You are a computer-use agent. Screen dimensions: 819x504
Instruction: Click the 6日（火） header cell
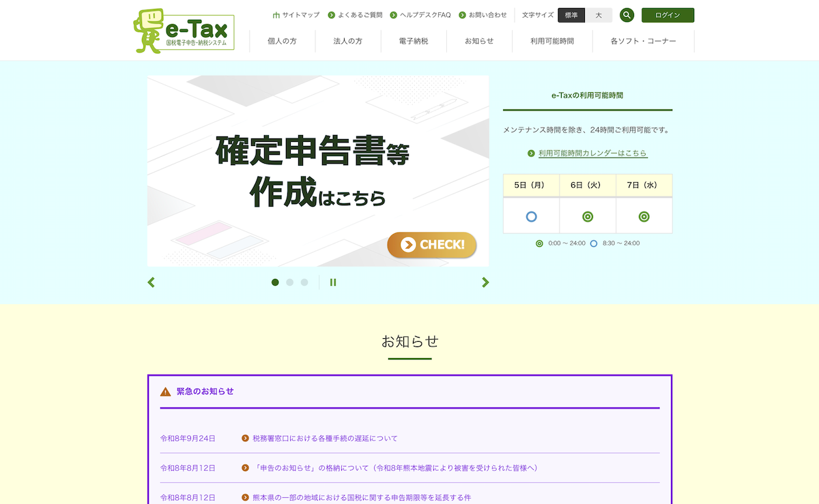pos(588,185)
